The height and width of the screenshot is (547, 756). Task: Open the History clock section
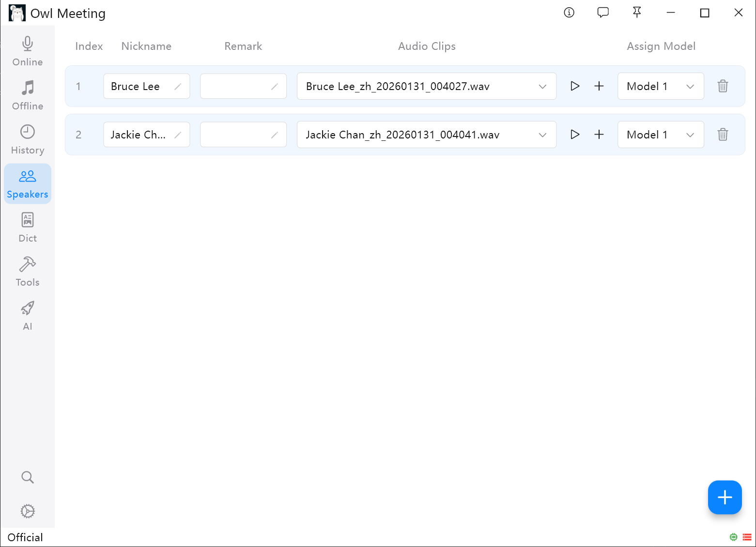[28, 139]
